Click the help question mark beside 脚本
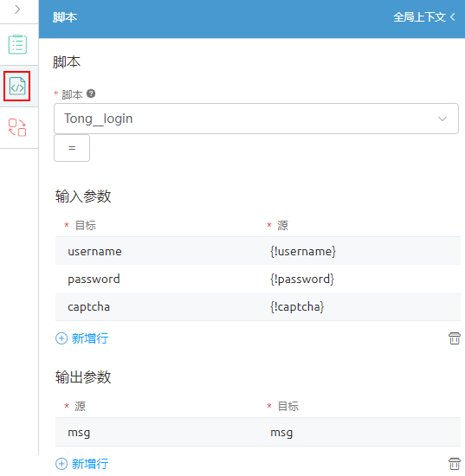This screenshot has height=476, width=465. tap(91, 93)
